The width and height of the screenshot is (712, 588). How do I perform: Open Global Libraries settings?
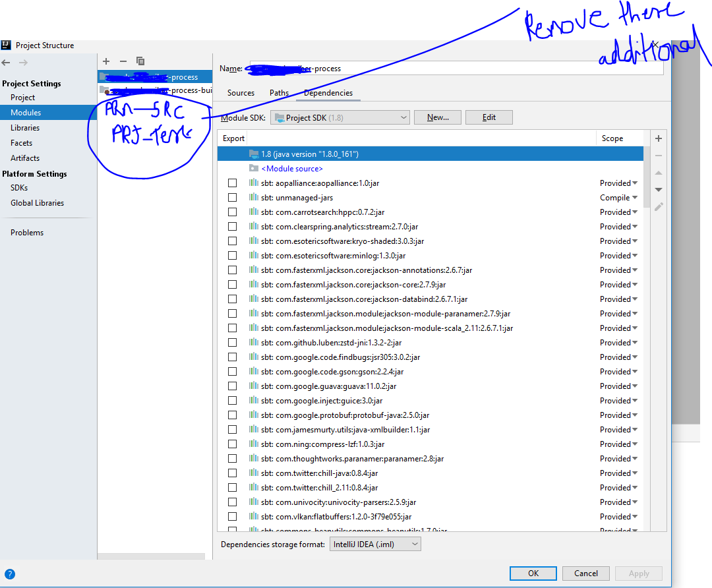click(37, 203)
